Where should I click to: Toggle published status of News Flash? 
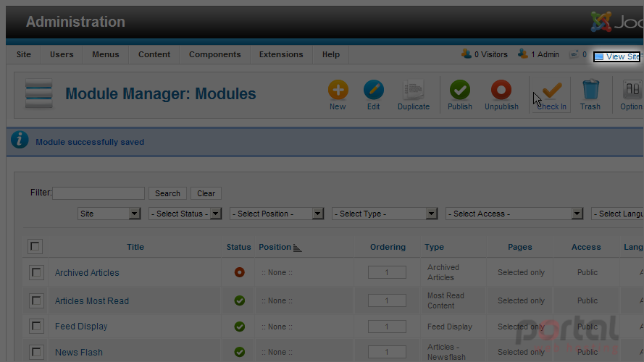pyautogui.click(x=240, y=352)
